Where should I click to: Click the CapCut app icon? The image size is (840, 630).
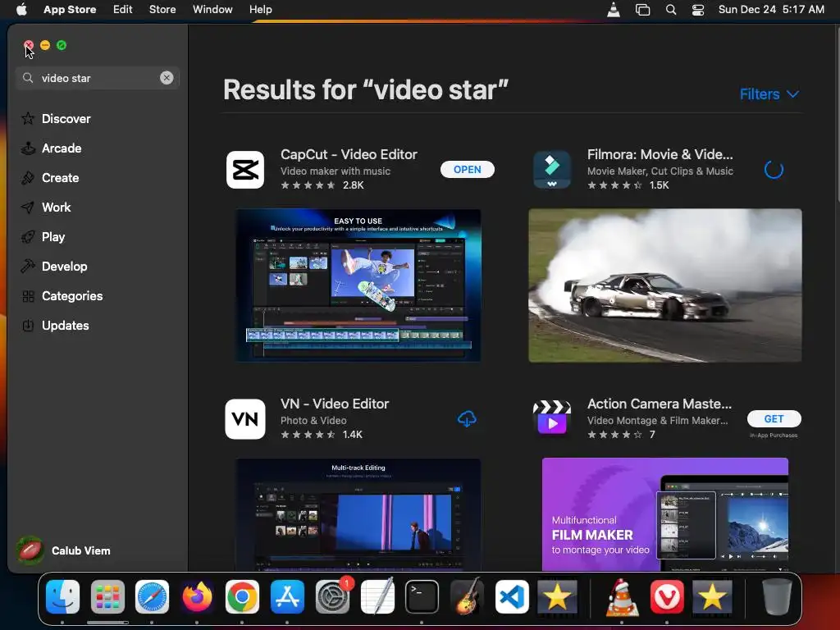pyautogui.click(x=245, y=170)
